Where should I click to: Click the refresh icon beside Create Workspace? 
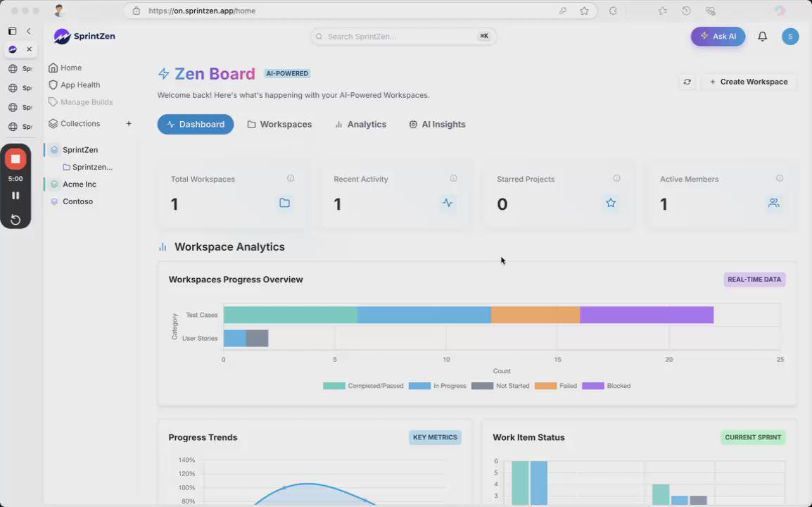pyautogui.click(x=687, y=82)
